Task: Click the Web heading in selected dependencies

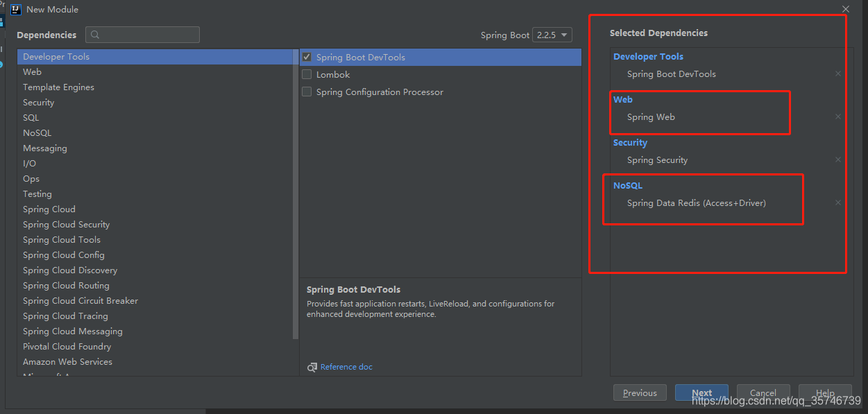Action: click(x=623, y=99)
